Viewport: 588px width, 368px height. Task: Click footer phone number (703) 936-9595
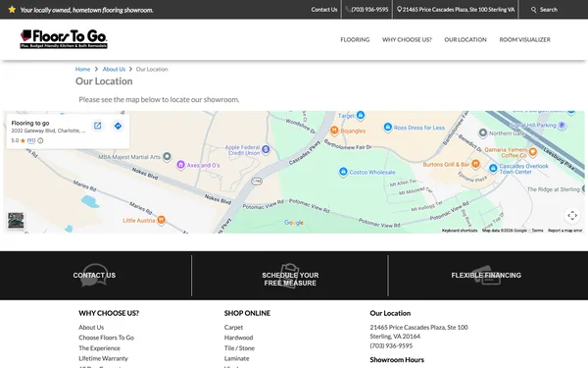coord(391,345)
